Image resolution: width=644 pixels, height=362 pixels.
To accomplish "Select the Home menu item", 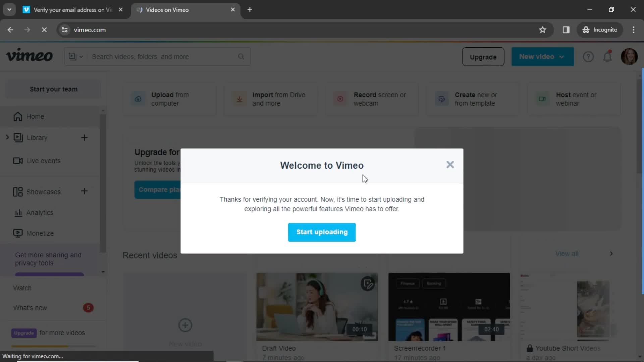I will pyautogui.click(x=35, y=116).
